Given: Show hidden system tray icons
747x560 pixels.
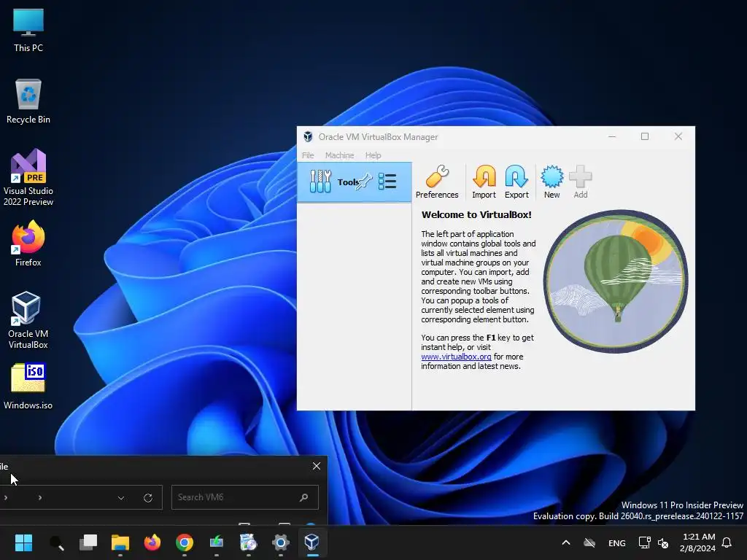Looking at the screenshot, I should pyautogui.click(x=566, y=542).
